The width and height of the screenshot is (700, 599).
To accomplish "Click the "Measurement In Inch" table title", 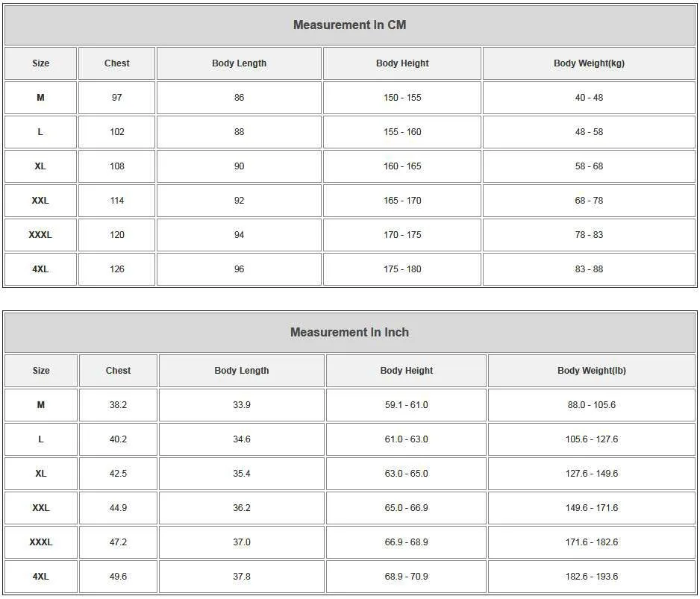I will coord(349,332).
